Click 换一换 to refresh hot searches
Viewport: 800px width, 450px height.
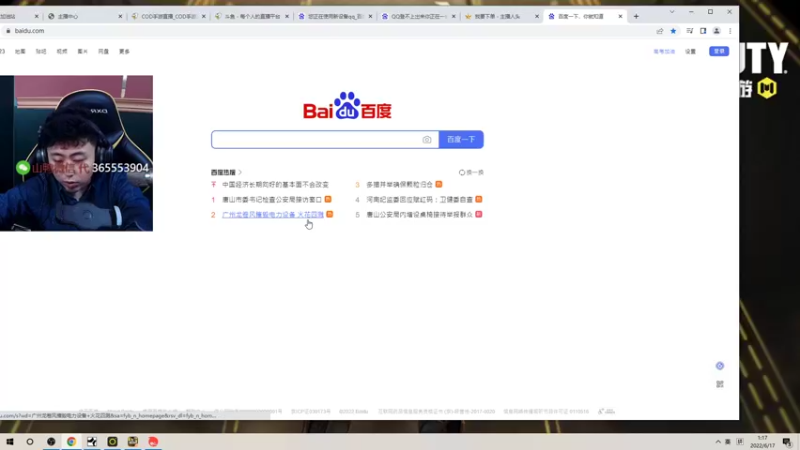tap(476, 172)
